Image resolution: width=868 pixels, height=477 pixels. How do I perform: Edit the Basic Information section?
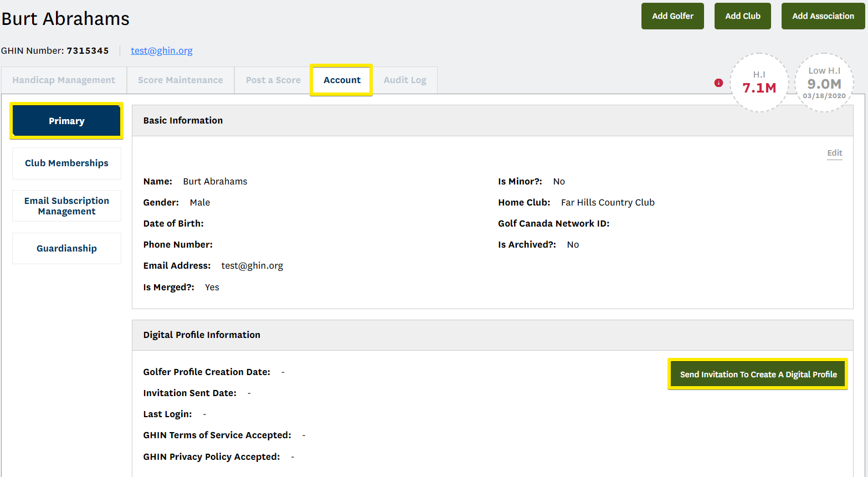coord(834,153)
